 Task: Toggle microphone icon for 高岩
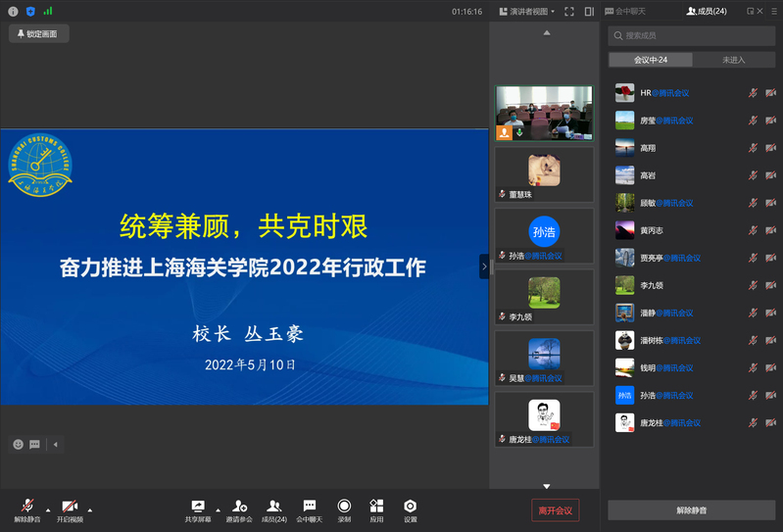point(753,175)
